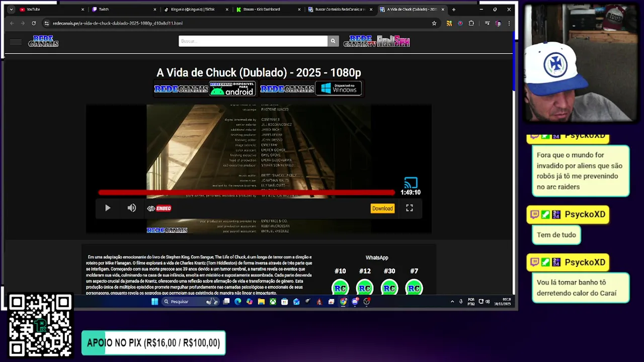644x362 pixels.
Task: Expand the tab search dropdown
Action: click(x=11, y=9)
